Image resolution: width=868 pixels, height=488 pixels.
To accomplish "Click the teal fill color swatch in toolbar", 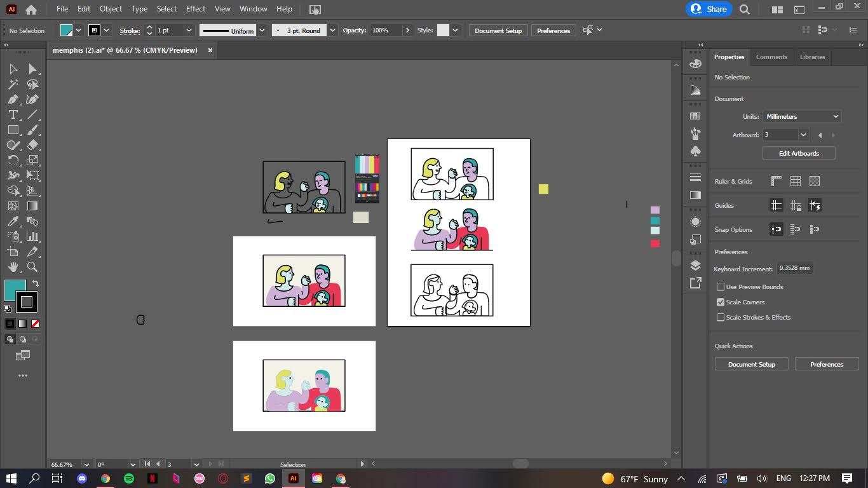I will (x=14, y=289).
